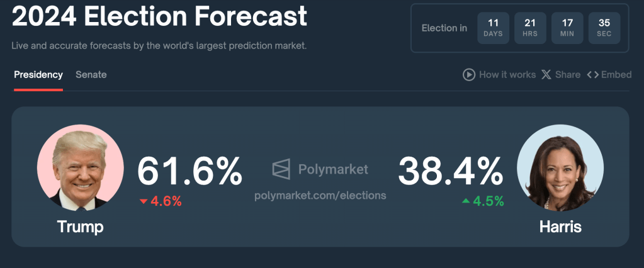Click the 11 DAYS countdown box
This screenshot has height=268, width=644.
(x=494, y=28)
